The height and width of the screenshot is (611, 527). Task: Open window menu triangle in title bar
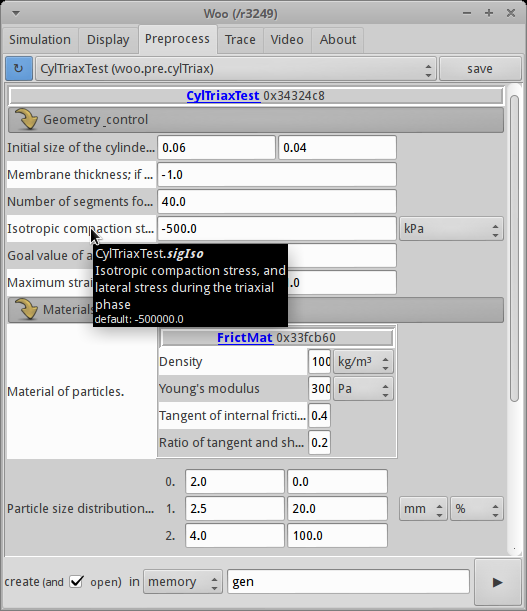click(x=16, y=13)
